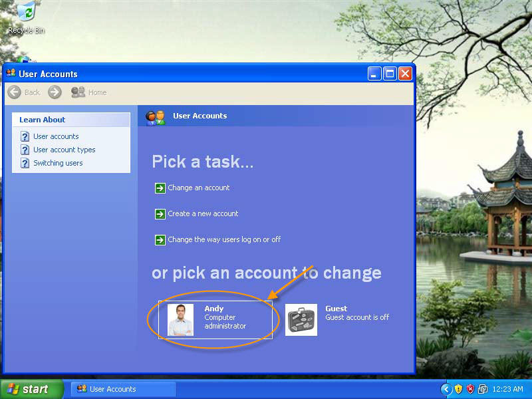Click the 12:23 AM clock
The width and height of the screenshot is (532, 399).
tap(507, 389)
